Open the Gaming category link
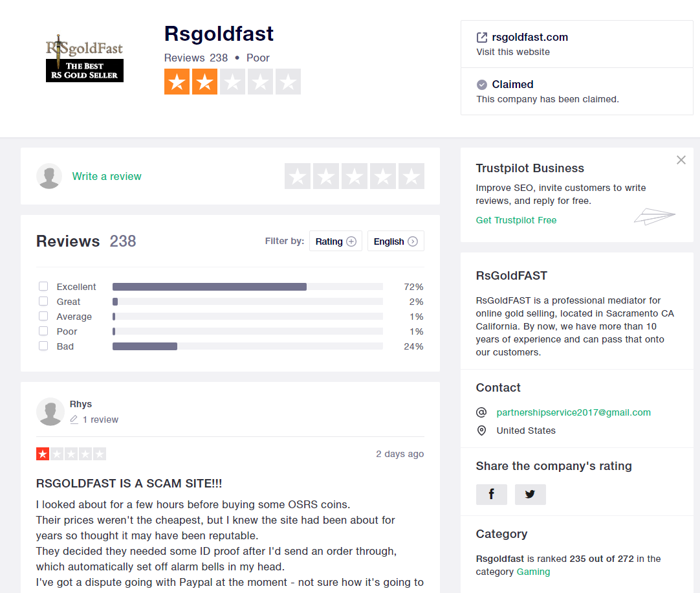This screenshot has width=700, height=593. pos(534,572)
